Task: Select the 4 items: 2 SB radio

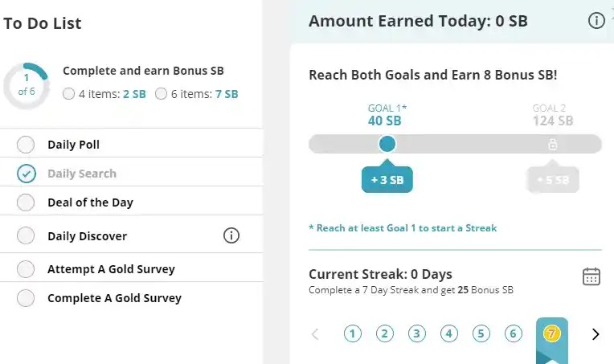Action: pos(69,94)
